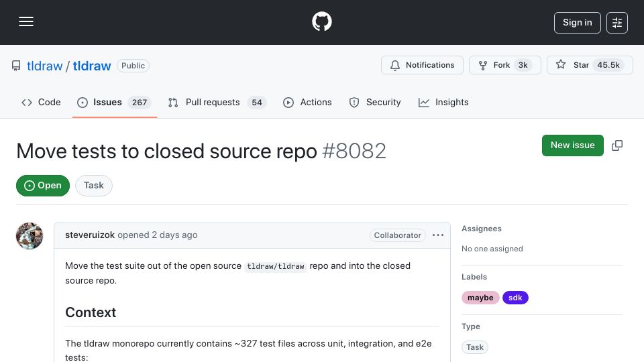The height and width of the screenshot is (362, 644).
Task: Open steveruizok author profile link
Action: click(89, 235)
